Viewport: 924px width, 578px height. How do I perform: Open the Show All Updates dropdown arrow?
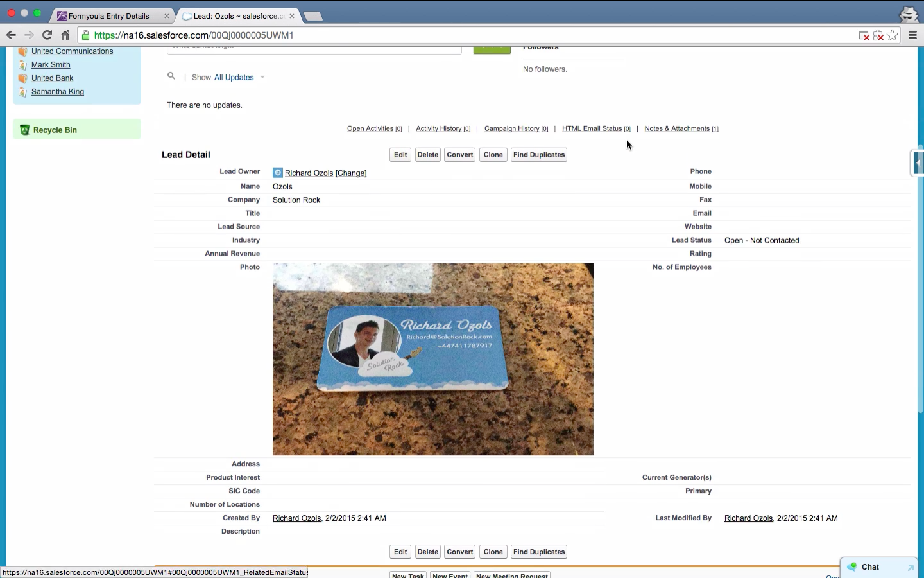(262, 78)
